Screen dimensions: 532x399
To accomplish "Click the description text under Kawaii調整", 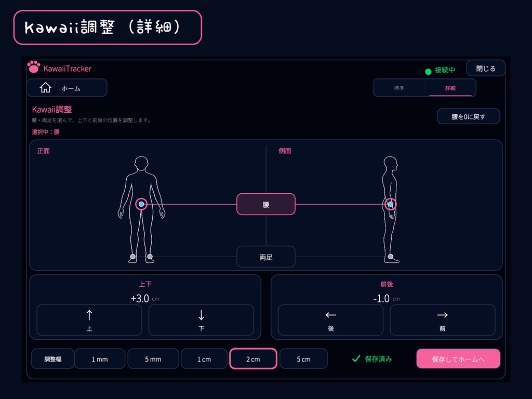I will pos(91,120).
